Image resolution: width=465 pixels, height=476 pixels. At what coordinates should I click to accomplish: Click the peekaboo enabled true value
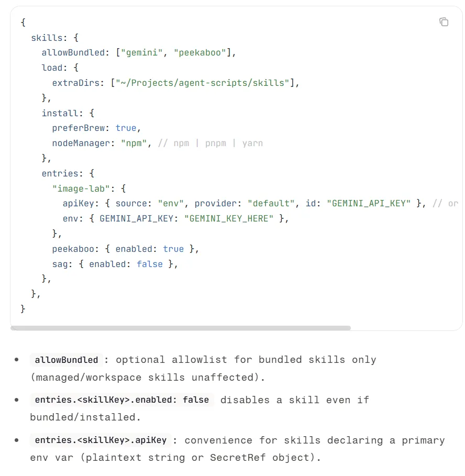point(173,249)
